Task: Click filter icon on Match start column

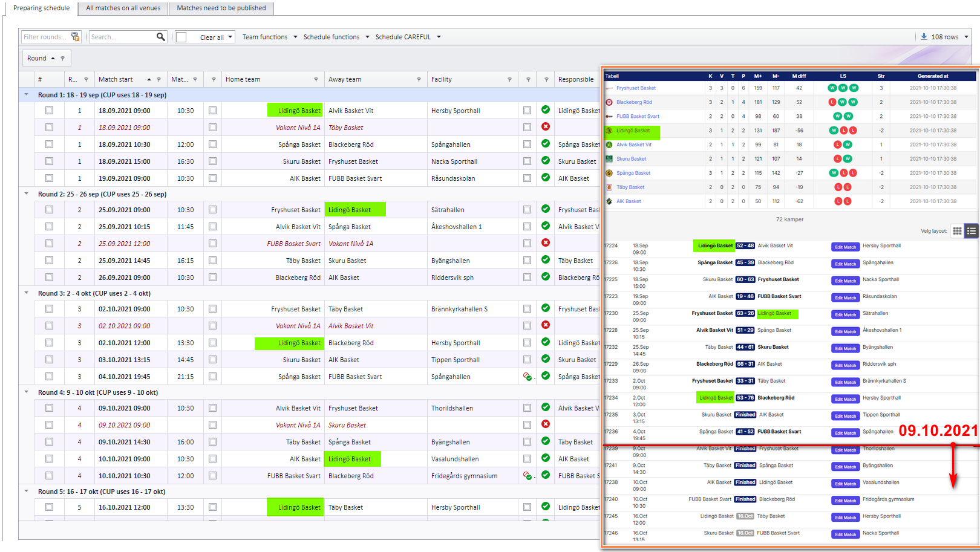Action: [x=159, y=80]
